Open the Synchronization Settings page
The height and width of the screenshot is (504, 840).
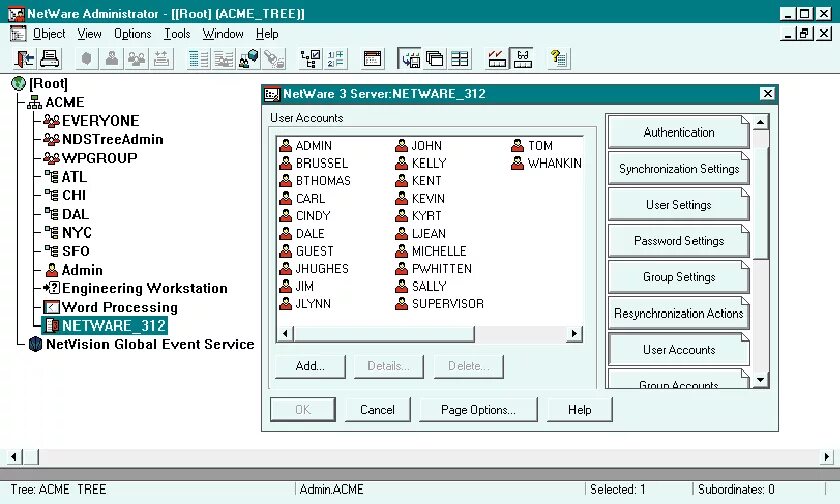679,169
